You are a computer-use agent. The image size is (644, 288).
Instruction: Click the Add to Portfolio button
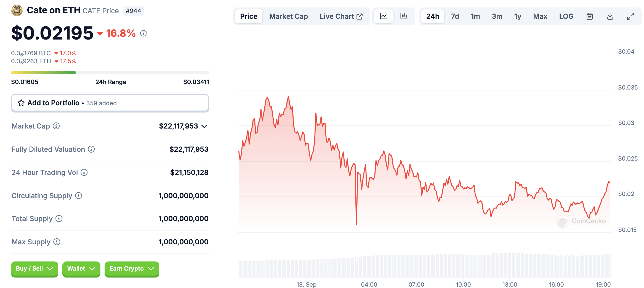[110, 103]
